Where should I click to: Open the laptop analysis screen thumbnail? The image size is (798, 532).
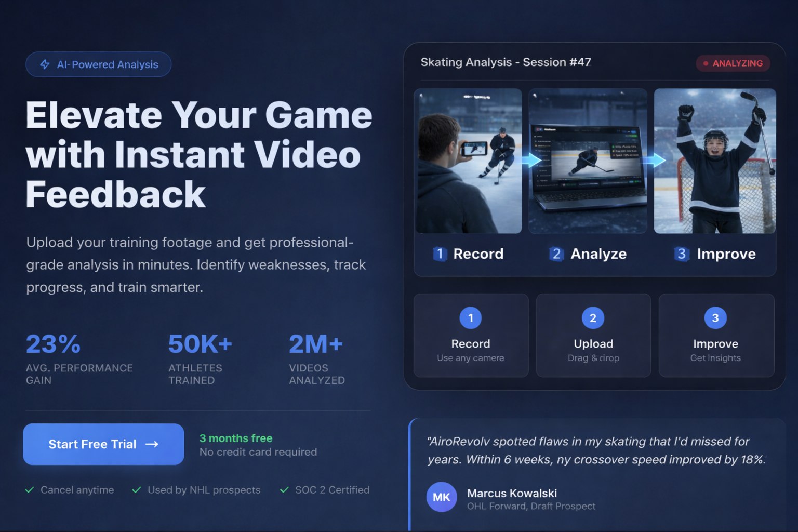pyautogui.click(x=588, y=161)
